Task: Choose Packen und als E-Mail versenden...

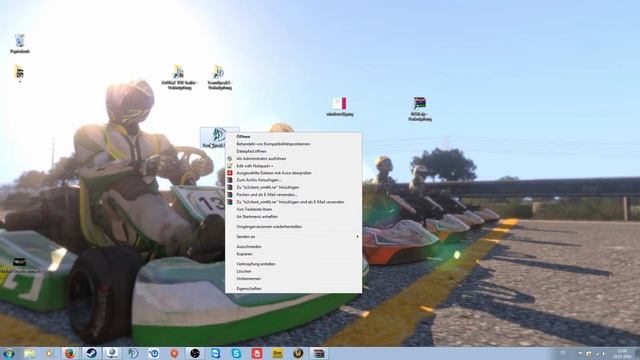Action: point(293,195)
